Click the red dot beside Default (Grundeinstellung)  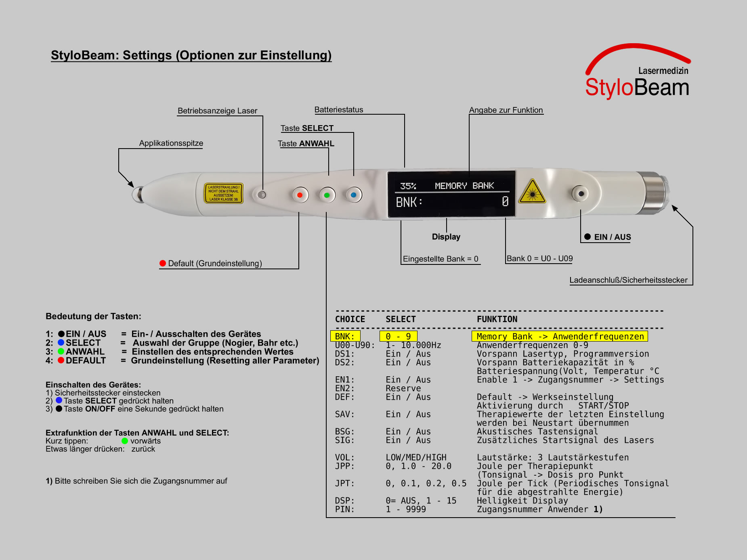(x=163, y=263)
